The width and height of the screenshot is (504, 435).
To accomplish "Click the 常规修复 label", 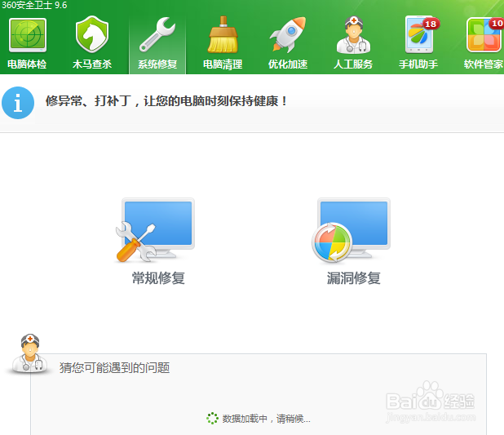I will click(x=158, y=278).
